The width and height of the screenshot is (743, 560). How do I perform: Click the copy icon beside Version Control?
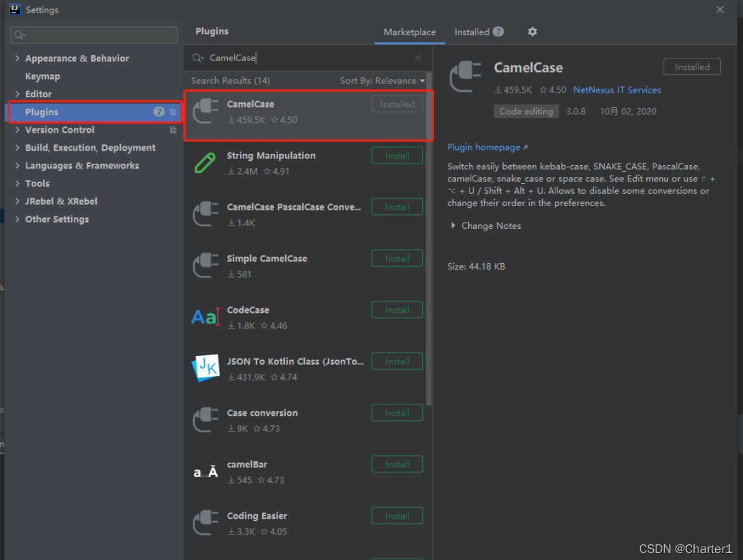point(173,130)
